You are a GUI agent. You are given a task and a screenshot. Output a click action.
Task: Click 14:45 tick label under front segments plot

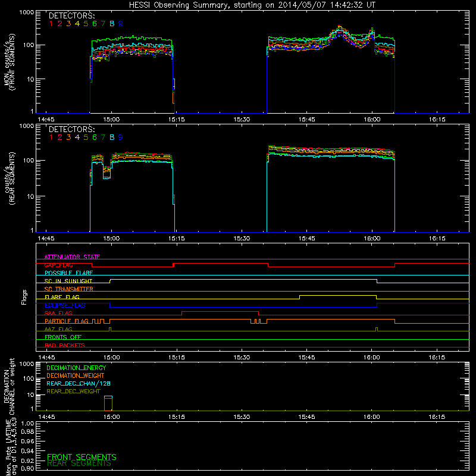pyautogui.click(x=46, y=120)
